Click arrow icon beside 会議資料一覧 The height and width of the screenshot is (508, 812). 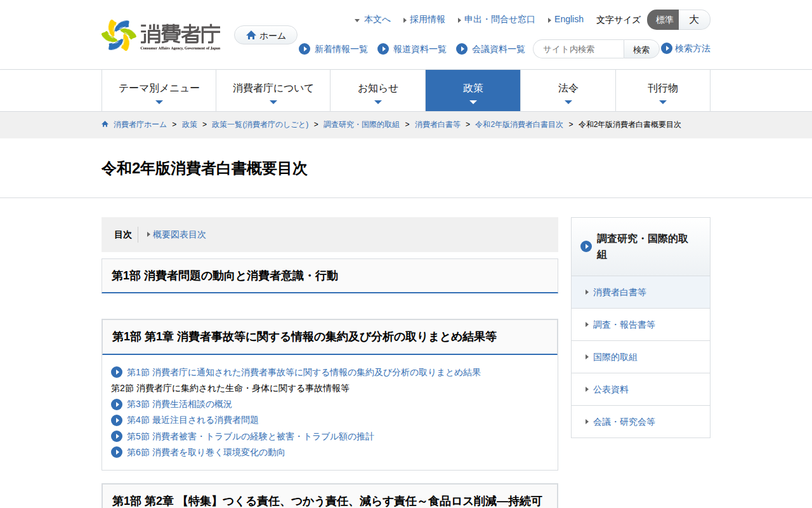(462, 49)
